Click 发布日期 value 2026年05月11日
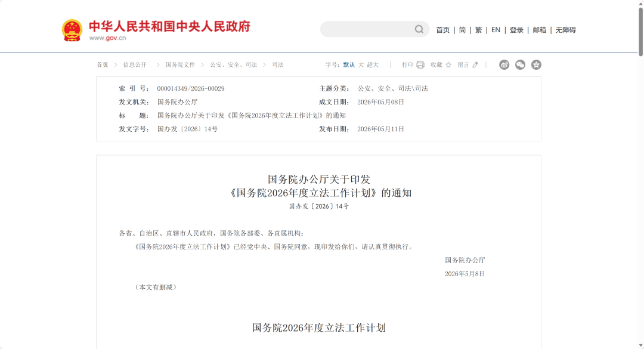Image resolution: width=644 pixels, height=349 pixels. (380, 129)
